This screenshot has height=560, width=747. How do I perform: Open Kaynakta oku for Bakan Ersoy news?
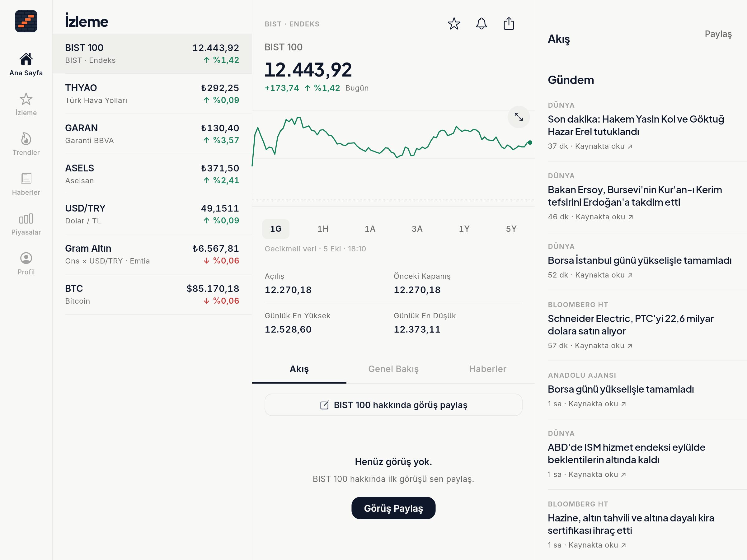604,217
